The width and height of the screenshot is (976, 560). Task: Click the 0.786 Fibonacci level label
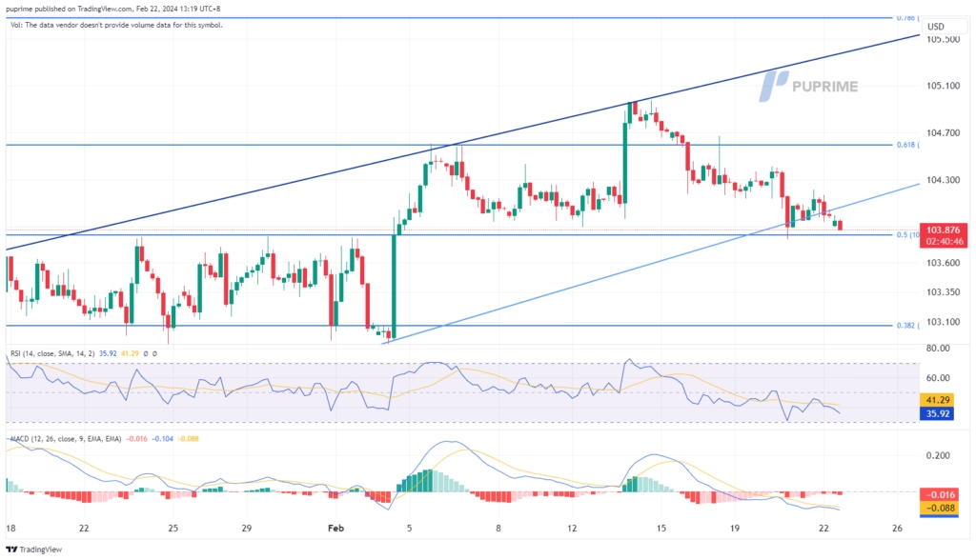point(907,18)
